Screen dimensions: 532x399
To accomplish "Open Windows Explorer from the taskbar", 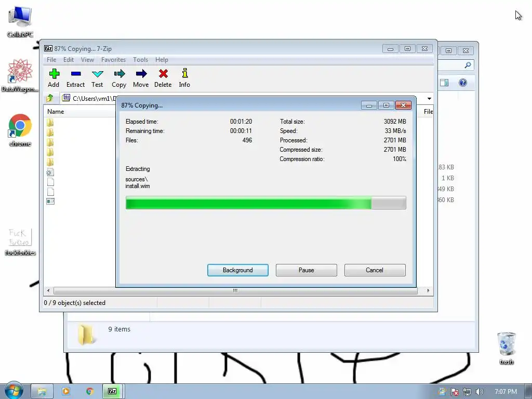I will [x=42, y=392].
